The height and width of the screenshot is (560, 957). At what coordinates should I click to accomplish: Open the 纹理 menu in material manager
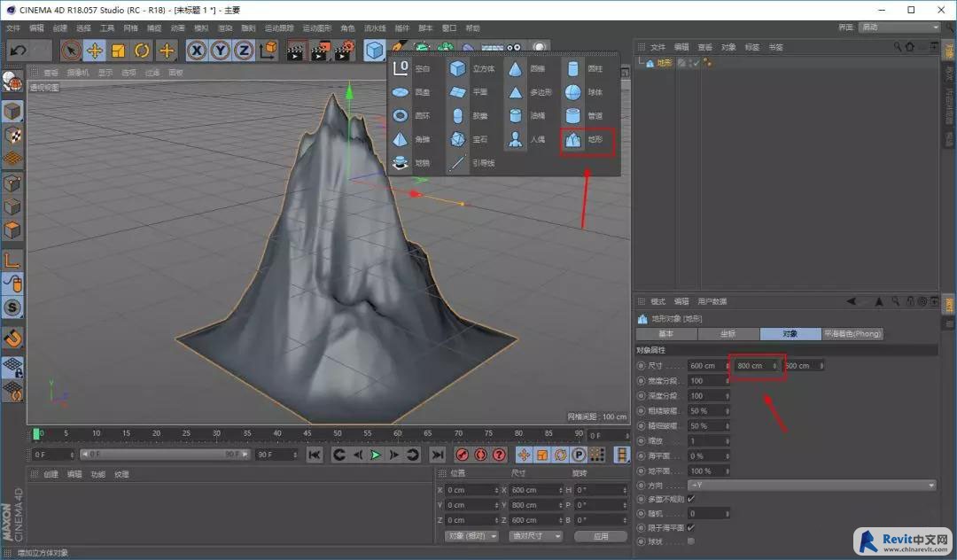(x=121, y=475)
